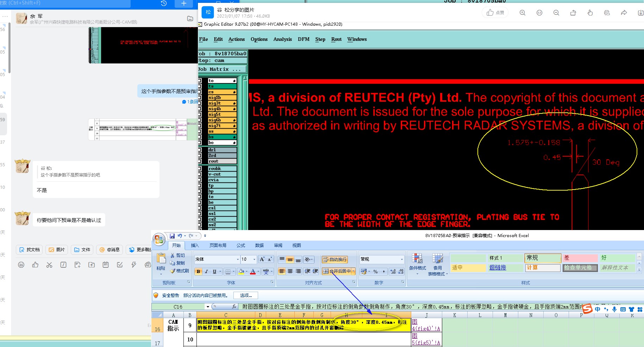This screenshot has width=644, height=347.
Task: Toggle 合并后居中 merge and center
Action: coord(337,271)
